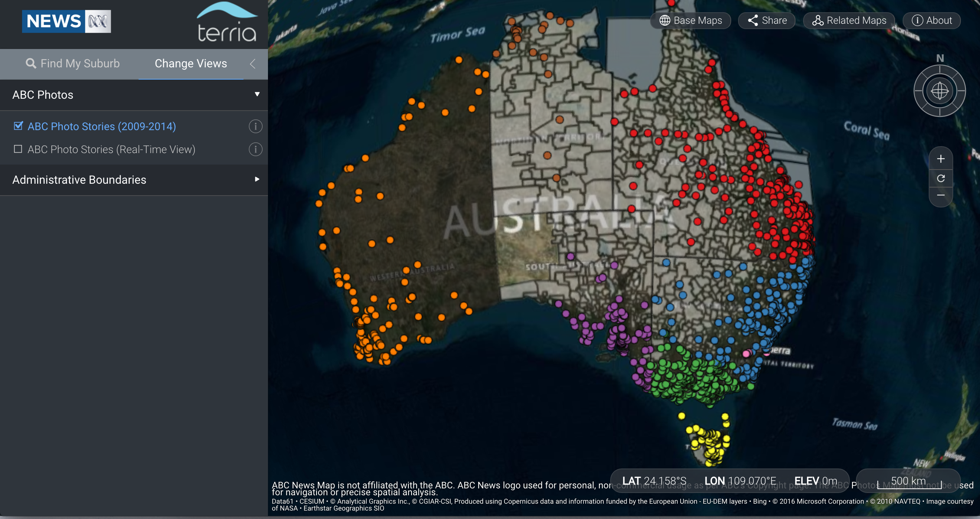Switch to the Change Views tab
The width and height of the screenshot is (980, 519).
pos(191,63)
